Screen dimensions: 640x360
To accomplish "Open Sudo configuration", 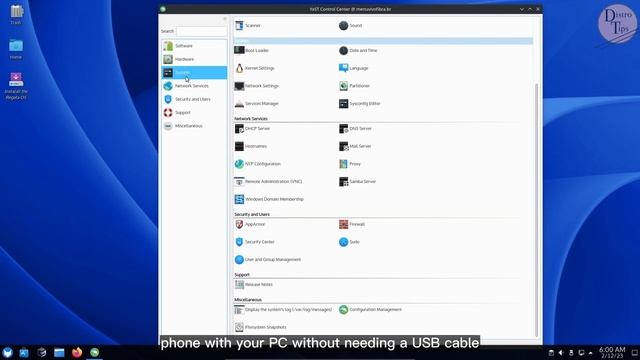I will click(349, 242).
